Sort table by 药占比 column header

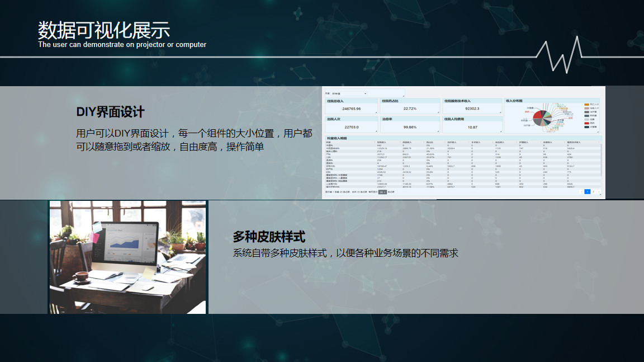click(x=430, y=142)
